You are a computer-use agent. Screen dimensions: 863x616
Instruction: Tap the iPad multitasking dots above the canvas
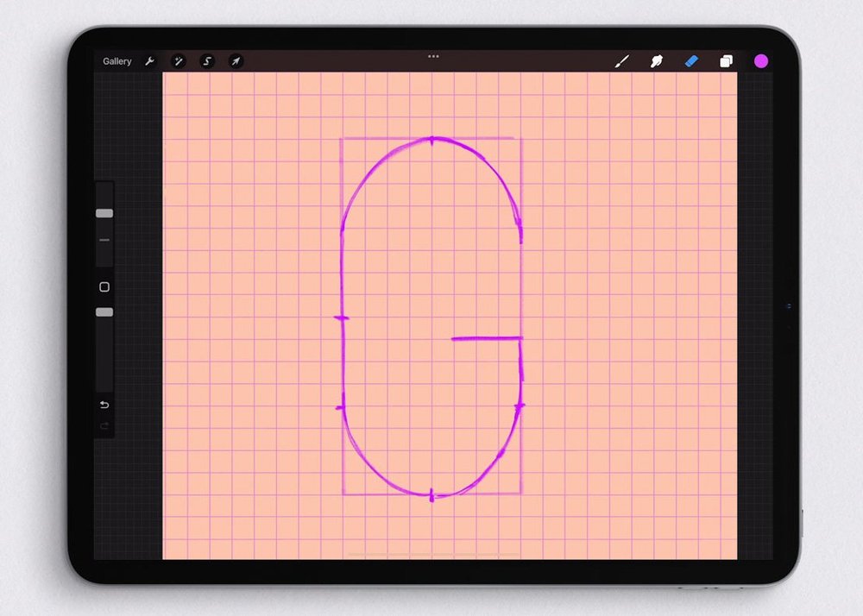(x=433, y=55)
